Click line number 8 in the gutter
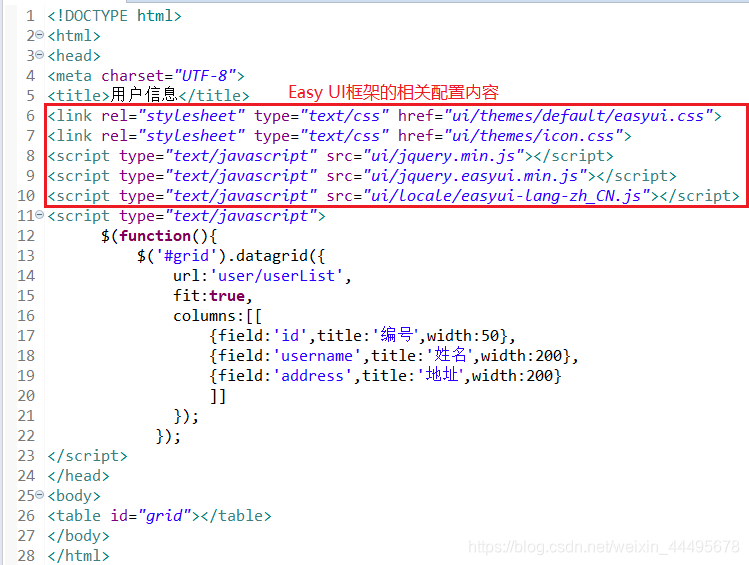This screenshot has height=565, width=749. (31, 156)
